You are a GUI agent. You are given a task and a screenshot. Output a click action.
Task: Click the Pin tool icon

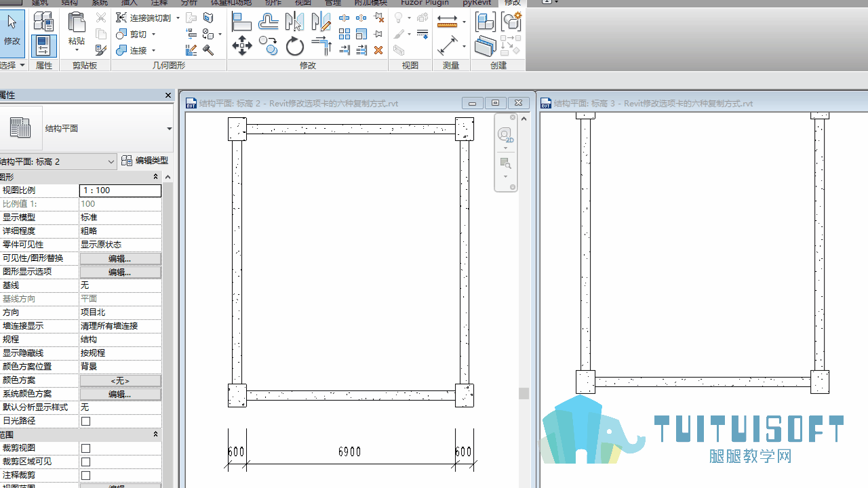point(378,34)
